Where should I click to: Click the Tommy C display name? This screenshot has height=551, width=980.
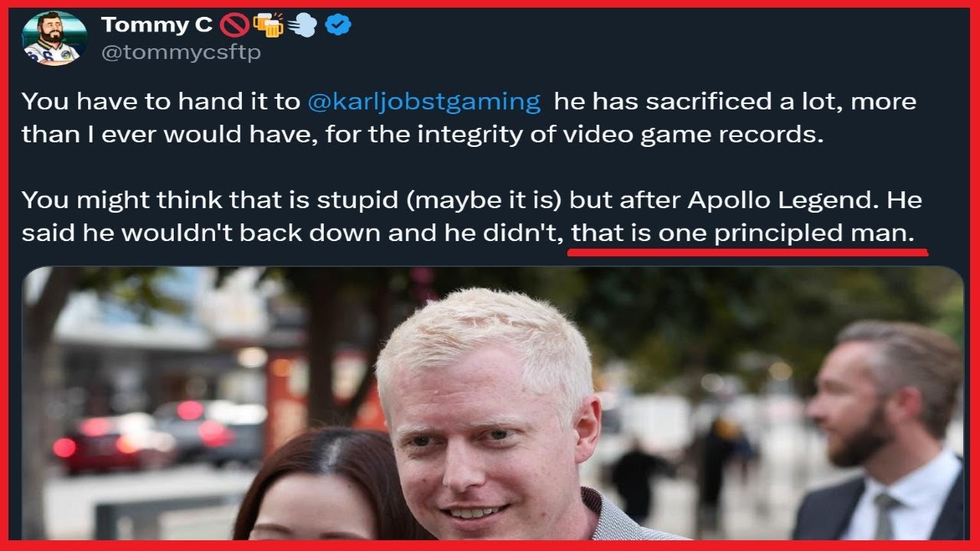point(156,25)
